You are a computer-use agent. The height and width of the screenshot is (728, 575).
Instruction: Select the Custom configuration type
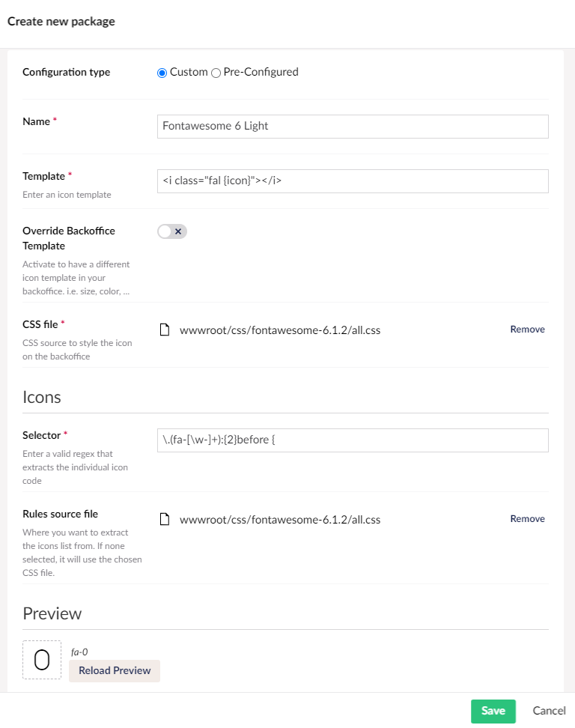(162, 72)
